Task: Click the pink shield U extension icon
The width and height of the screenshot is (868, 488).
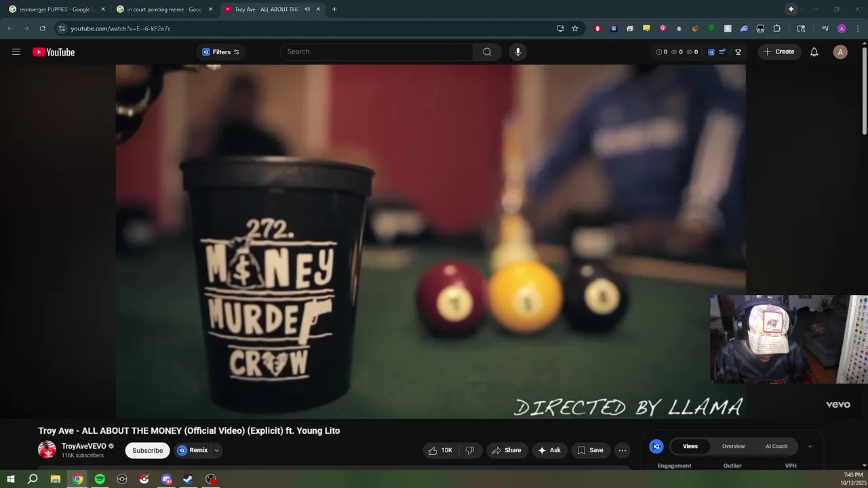Action: [663, 28]
